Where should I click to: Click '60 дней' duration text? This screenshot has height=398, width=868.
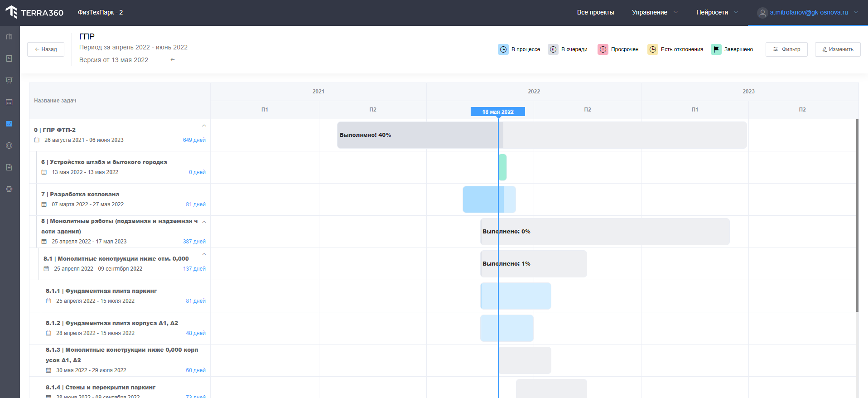pos(196,370)
